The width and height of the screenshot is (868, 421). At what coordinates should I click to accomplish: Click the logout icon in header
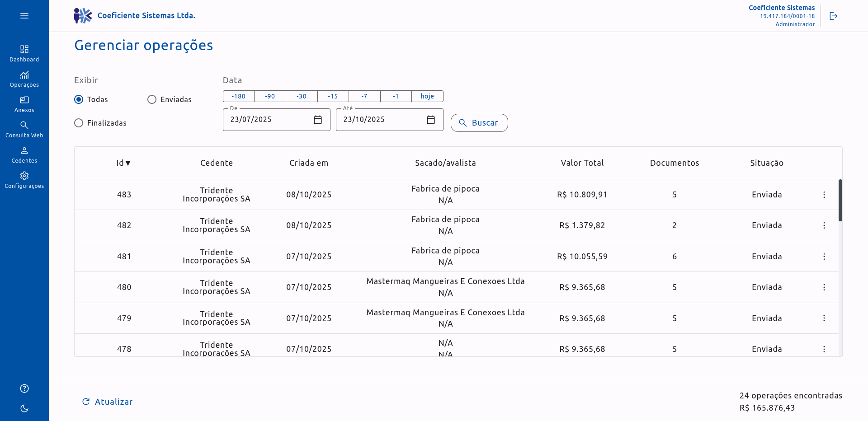click(833, 16)
